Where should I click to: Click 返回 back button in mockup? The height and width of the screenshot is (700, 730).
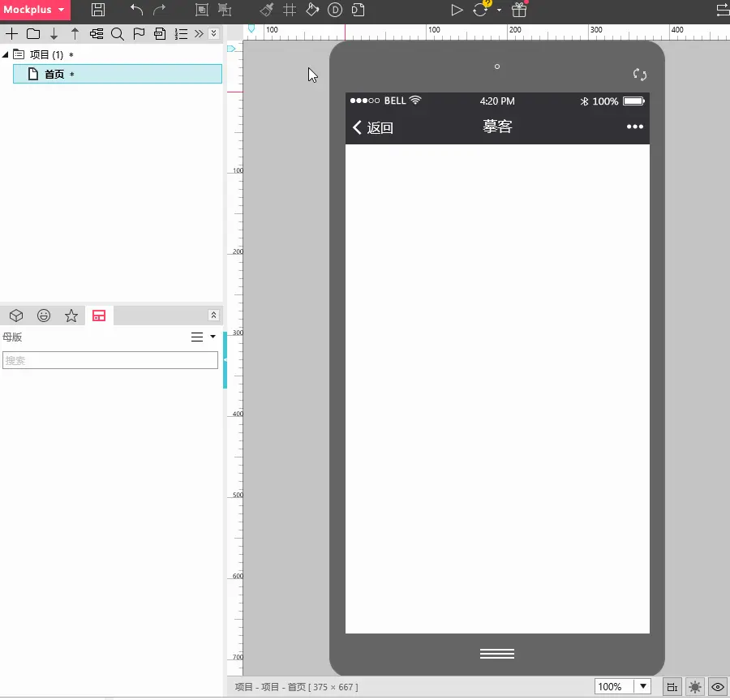(373, 127)
